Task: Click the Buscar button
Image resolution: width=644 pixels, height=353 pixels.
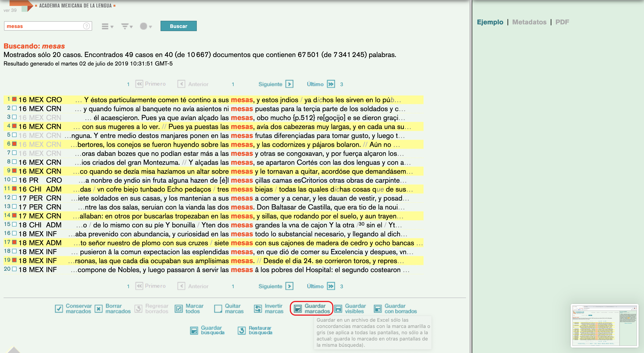Action: 178,26
